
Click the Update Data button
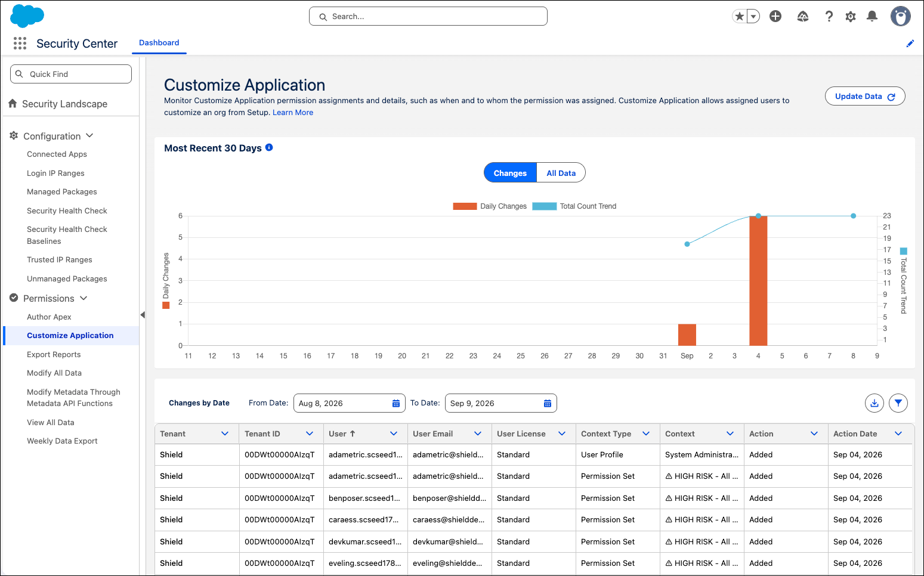(x=865, y=96)
